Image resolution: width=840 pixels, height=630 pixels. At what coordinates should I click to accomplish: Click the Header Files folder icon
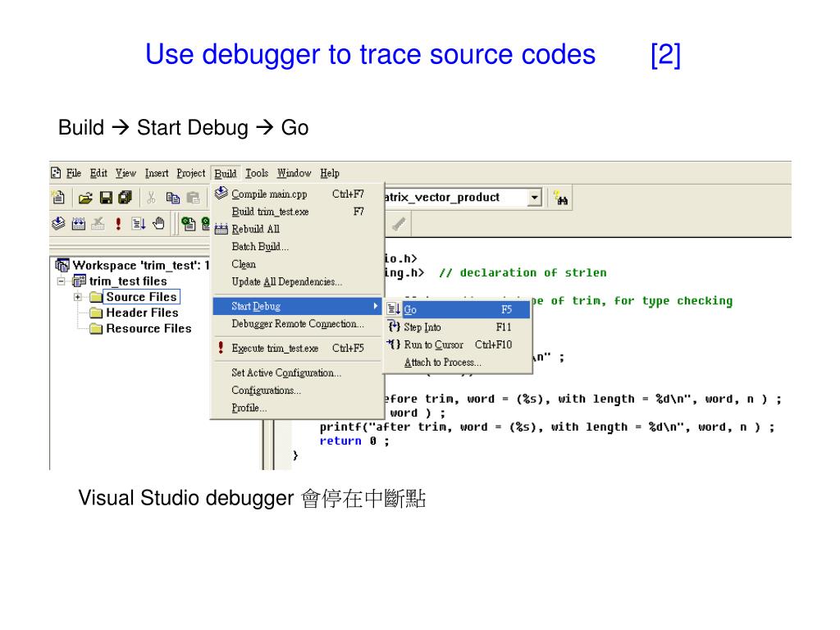(96, 313)
